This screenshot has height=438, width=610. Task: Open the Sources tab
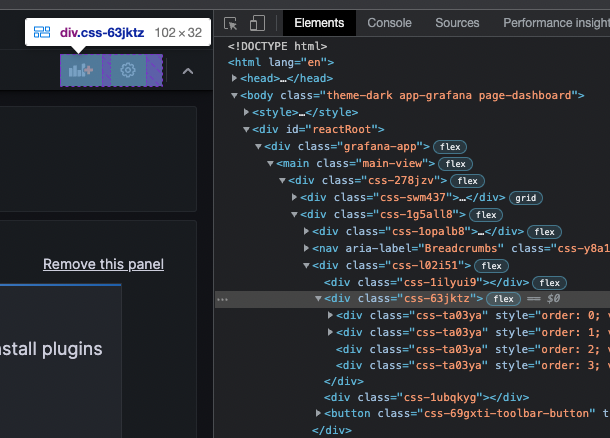(x=457, y=23)
